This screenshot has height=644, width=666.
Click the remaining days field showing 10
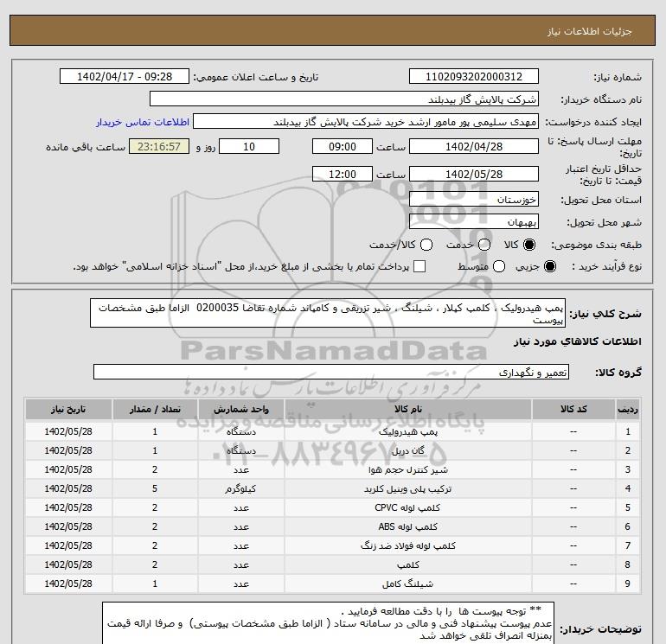(249, 146)
